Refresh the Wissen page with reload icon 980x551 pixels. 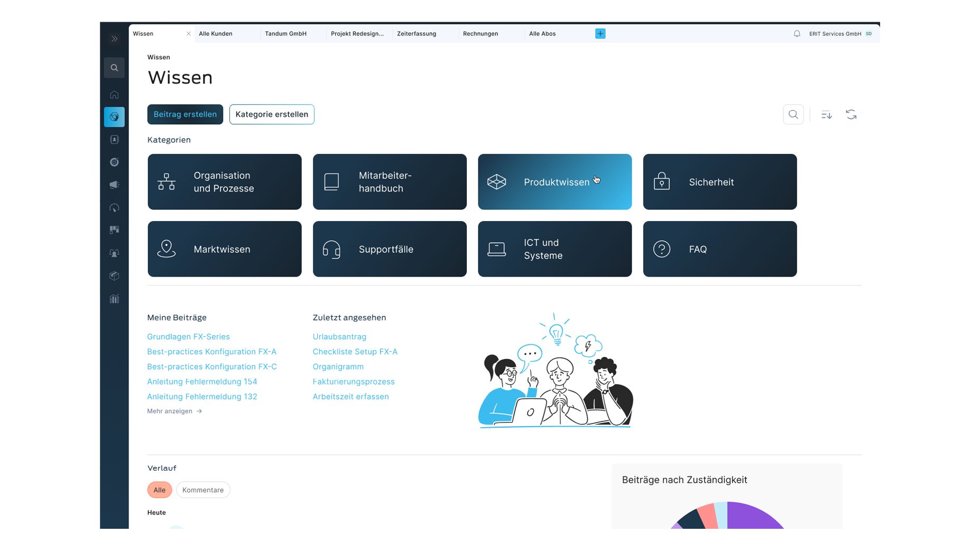coord(852,114)
